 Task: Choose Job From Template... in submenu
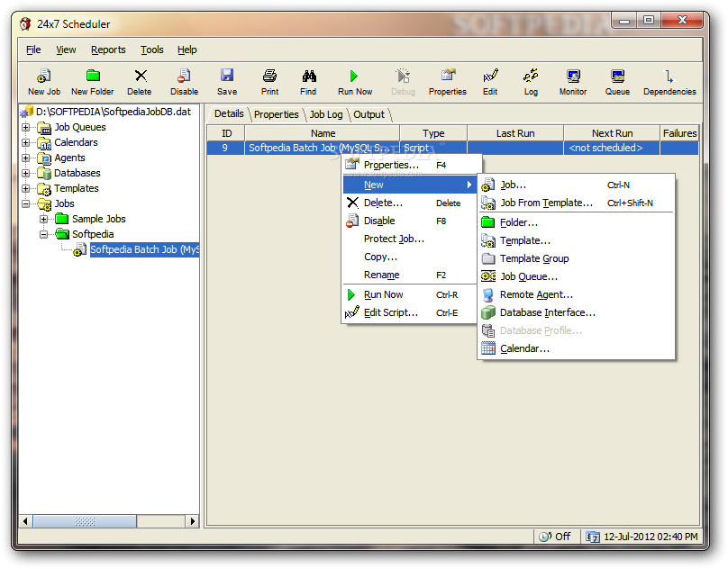click(x=576, y=203)
